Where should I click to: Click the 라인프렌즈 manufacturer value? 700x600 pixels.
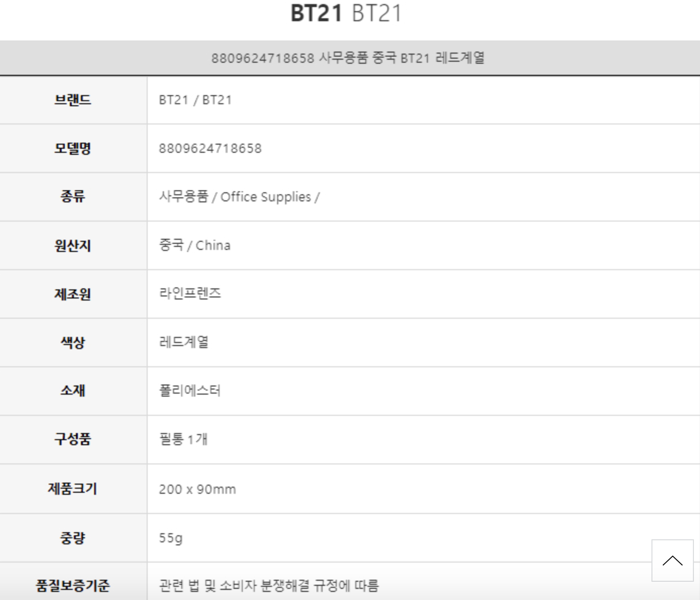point(190,293)
